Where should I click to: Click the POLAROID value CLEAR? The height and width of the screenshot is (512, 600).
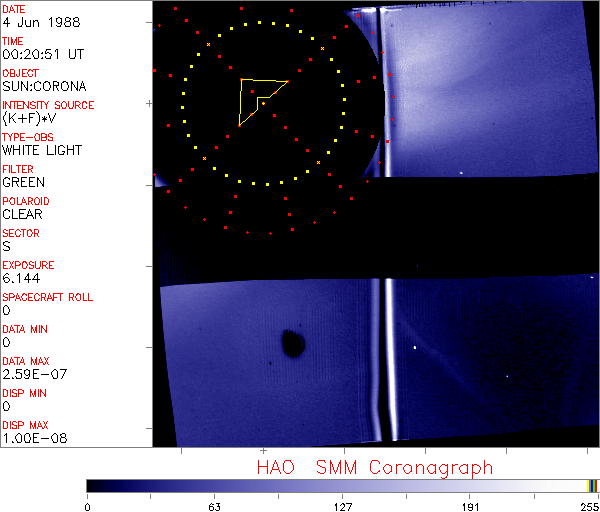22,214
